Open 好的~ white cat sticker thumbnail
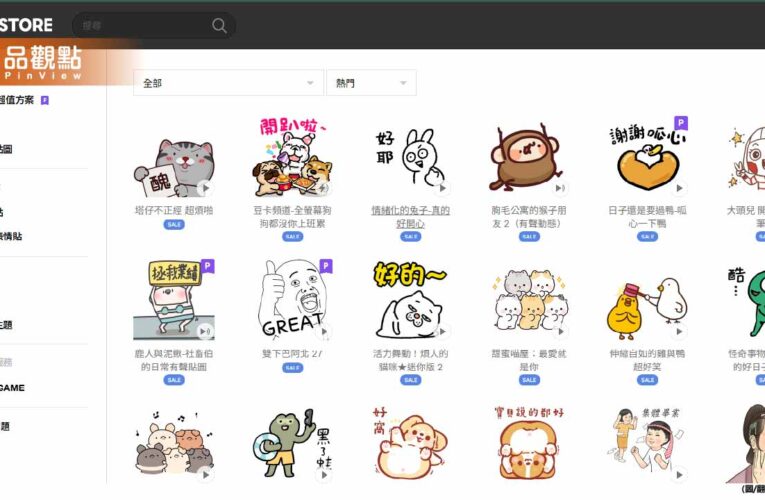This screenshot has width=765, height=500. (x=410, y=300)
